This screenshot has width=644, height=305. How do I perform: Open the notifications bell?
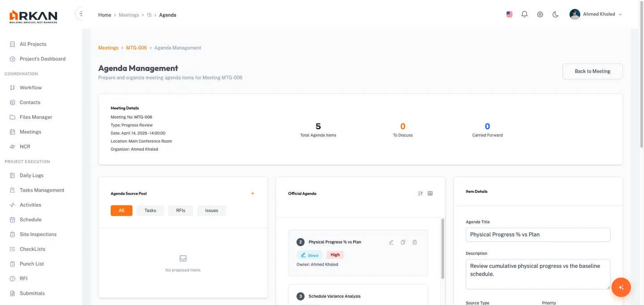click(525, 14)
